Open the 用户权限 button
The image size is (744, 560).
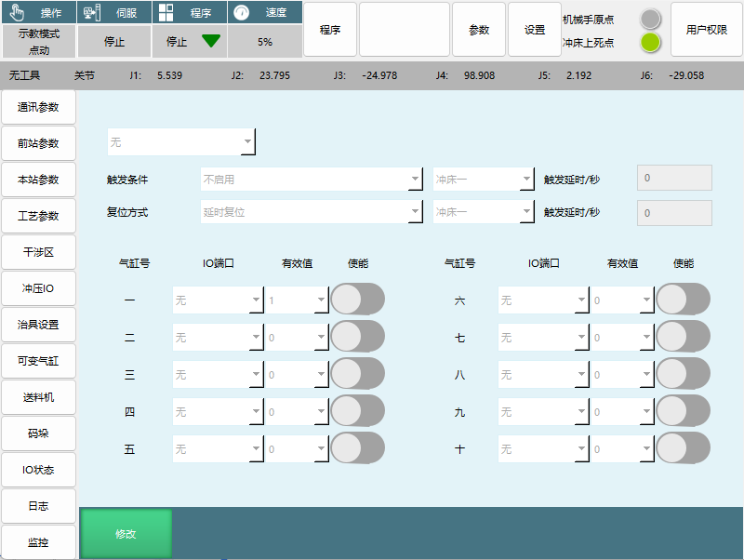click(x=706, y=30)
